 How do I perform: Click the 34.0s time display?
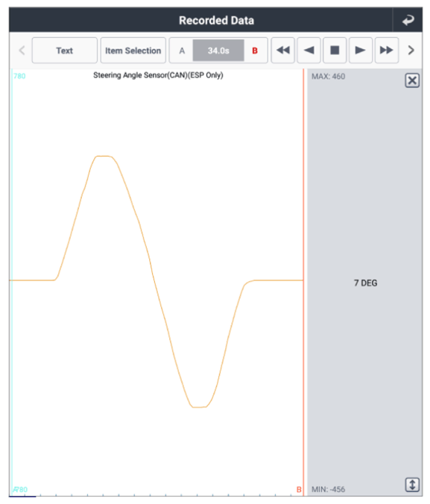218,51
